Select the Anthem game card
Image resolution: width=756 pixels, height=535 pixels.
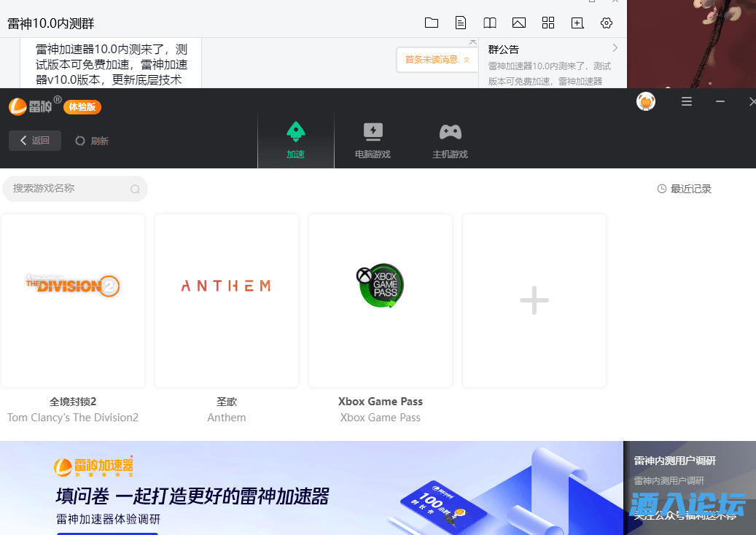[x=227, y=300]
